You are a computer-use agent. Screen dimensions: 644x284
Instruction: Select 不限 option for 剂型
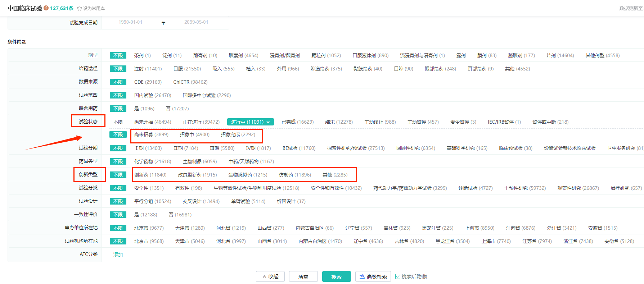pyautogui.click(x=118, y=55)
